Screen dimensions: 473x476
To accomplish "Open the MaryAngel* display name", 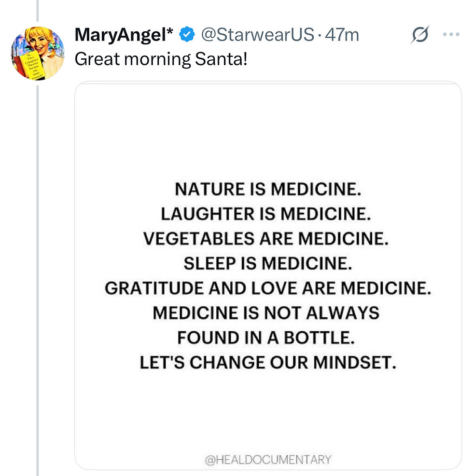I will click(x=125, y=35).
